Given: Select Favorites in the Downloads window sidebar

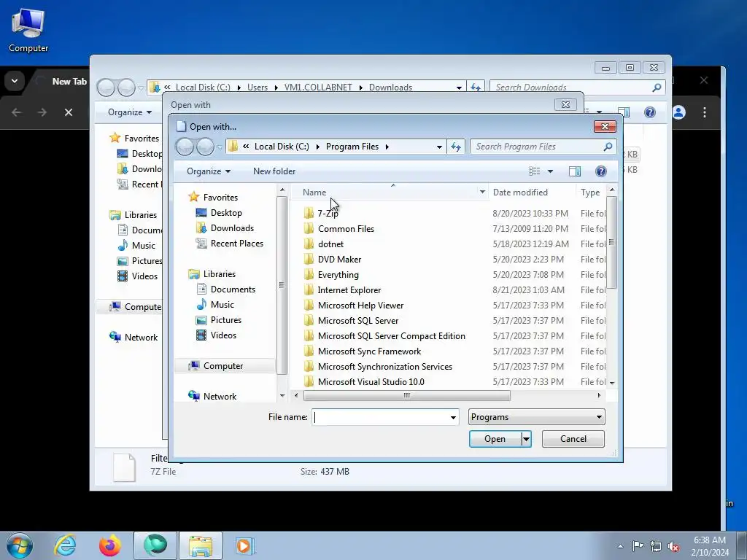Looking at the screenshot, I should pyautogui.click(x=135, y=138).
